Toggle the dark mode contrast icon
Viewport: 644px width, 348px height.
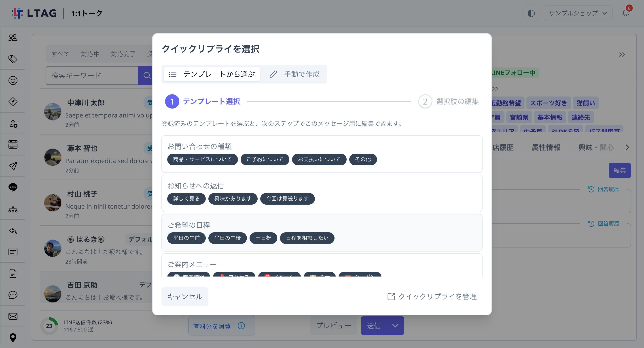[531, 13]
